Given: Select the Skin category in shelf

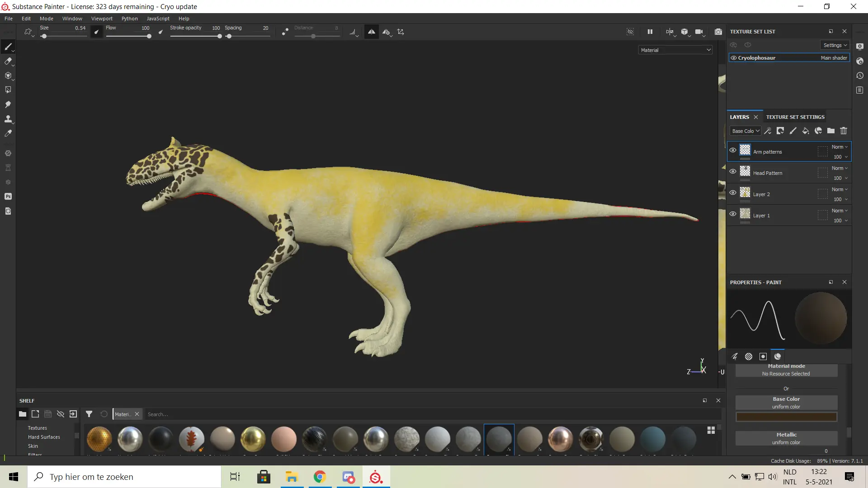Looking at the screenshot, I should click(x=33, y=446).
